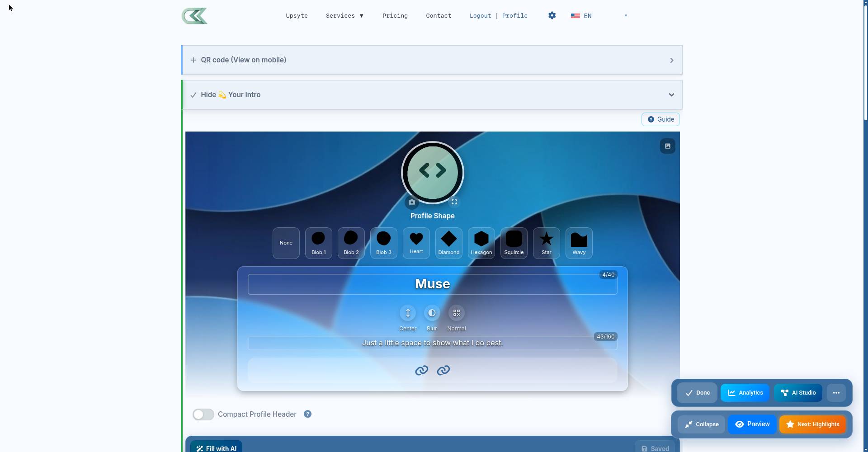Toggle the Compact Profile Header switch
The image size is (868, 452).
(x=203, y=414)
